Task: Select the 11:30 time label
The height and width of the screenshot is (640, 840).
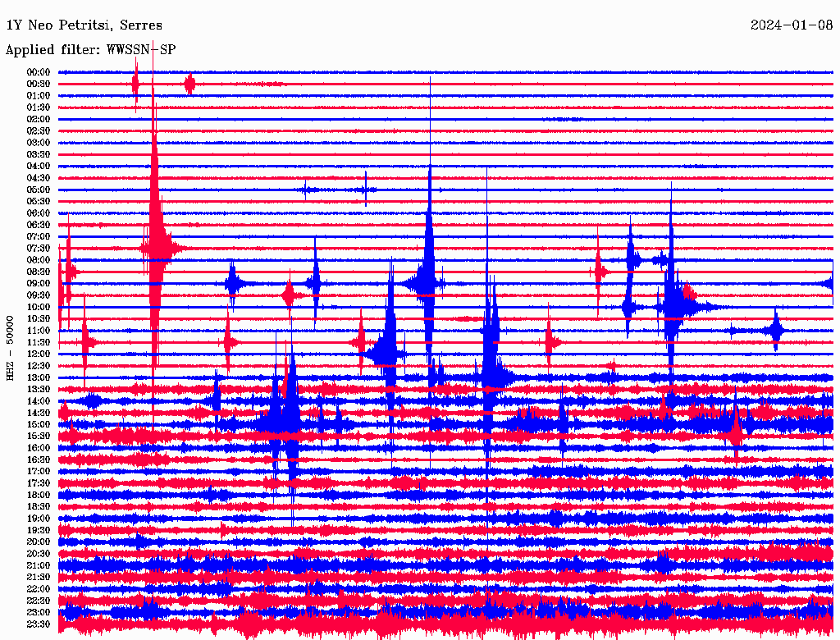Action: point(39,342)
